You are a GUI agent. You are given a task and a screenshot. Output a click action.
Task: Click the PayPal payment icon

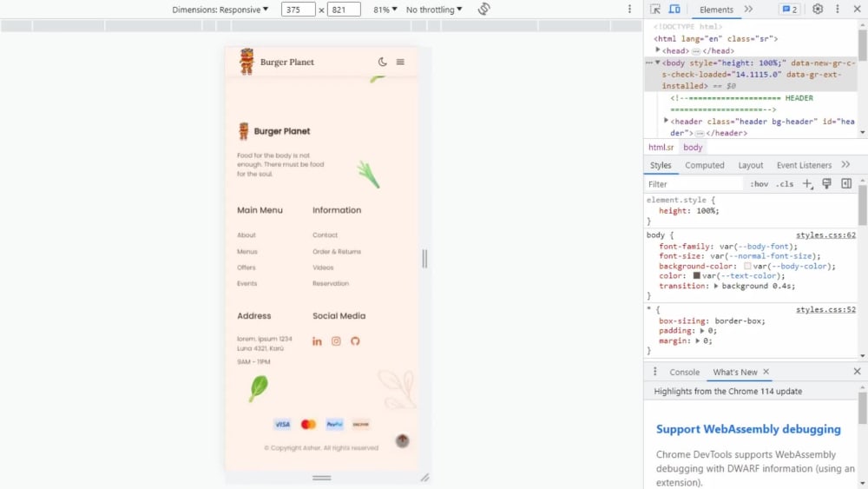click(x=334, y=424)
